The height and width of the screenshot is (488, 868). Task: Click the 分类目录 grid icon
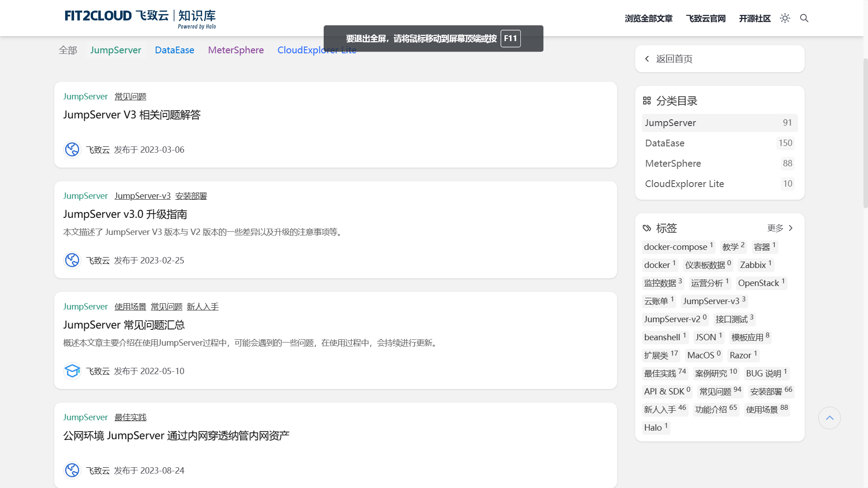[x=647, y=100]
